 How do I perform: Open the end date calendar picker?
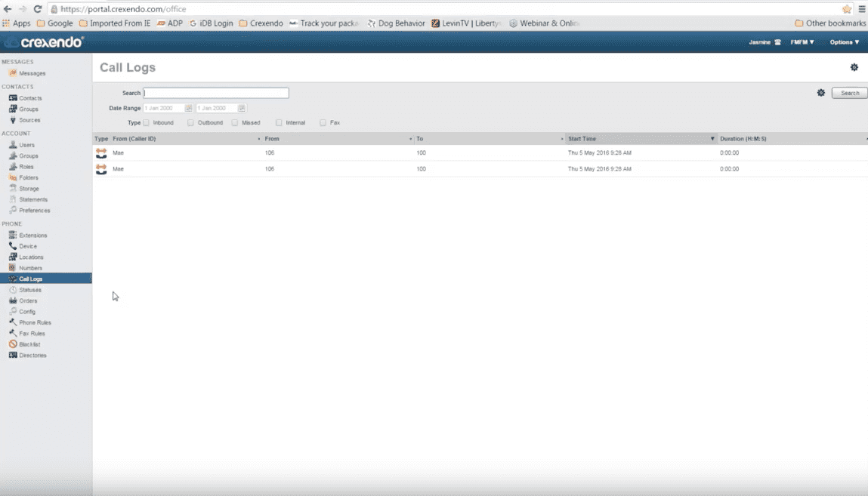coord(241,108)
